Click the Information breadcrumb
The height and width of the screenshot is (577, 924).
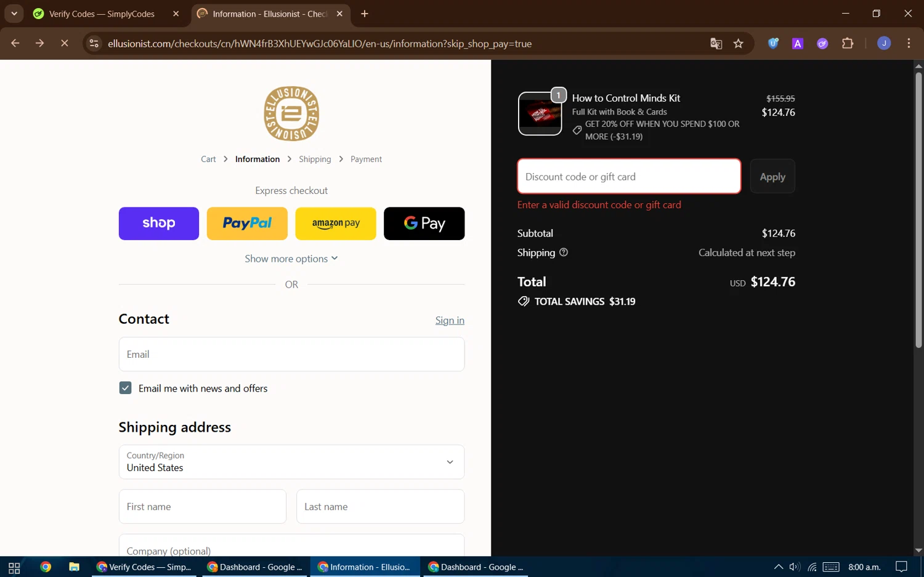tap(257, 159)
